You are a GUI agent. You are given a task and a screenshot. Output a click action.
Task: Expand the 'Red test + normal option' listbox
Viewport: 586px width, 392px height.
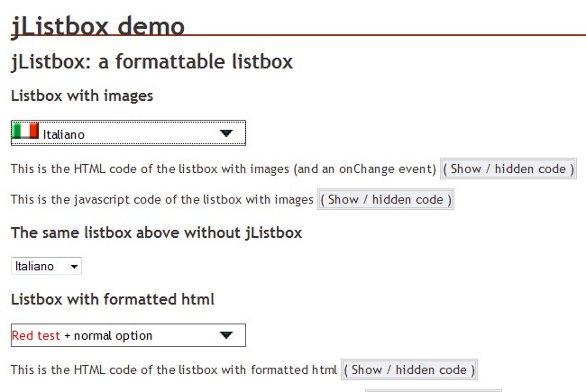(128, 335)
